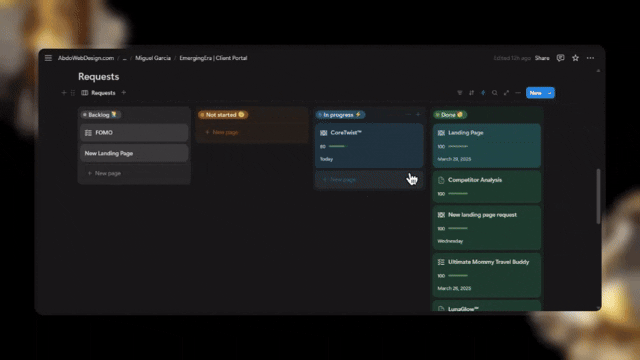This screenshot has height=360, width=640.
Task: Click the plus icon in In progress column header
Action: 418,115
